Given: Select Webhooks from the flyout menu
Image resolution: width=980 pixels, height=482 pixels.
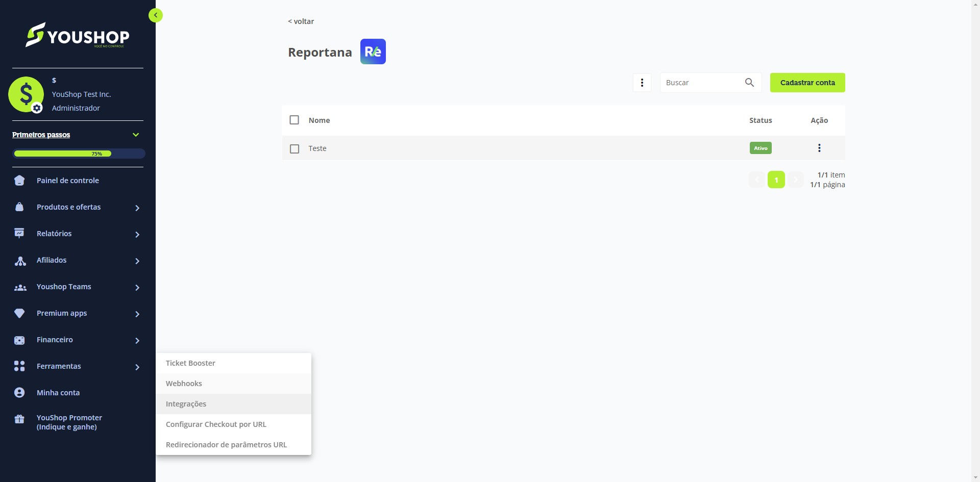Looking at the screenshot, I should pyautogui.click(x=234, y=384).
